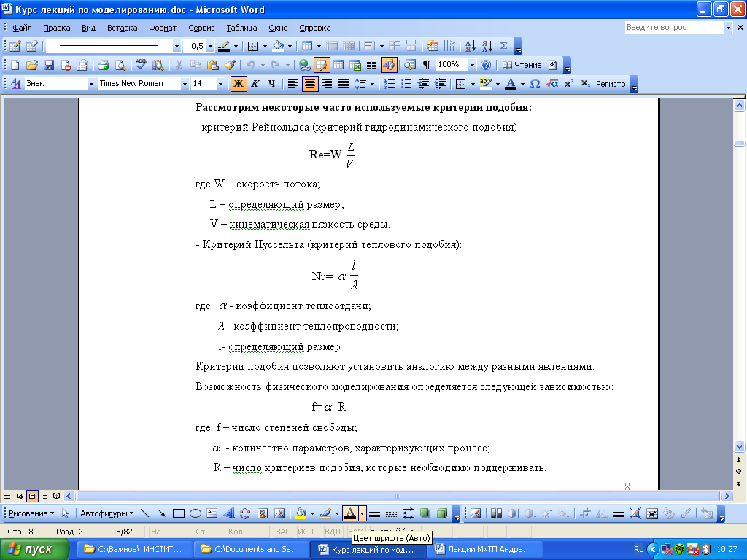Expand the Рисование menu
Image resolution: width=747 pixels, height=560 pixels.
click(31, 513)
